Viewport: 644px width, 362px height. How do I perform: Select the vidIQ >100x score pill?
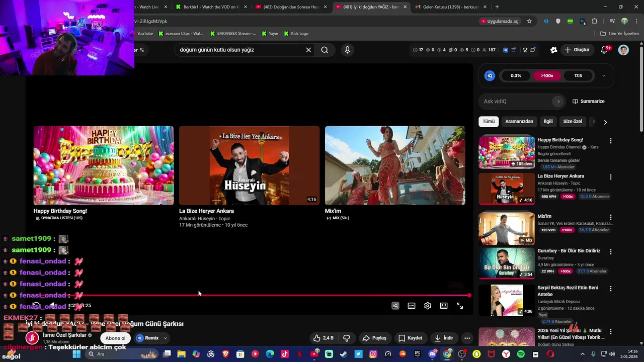tap(547, 76)
